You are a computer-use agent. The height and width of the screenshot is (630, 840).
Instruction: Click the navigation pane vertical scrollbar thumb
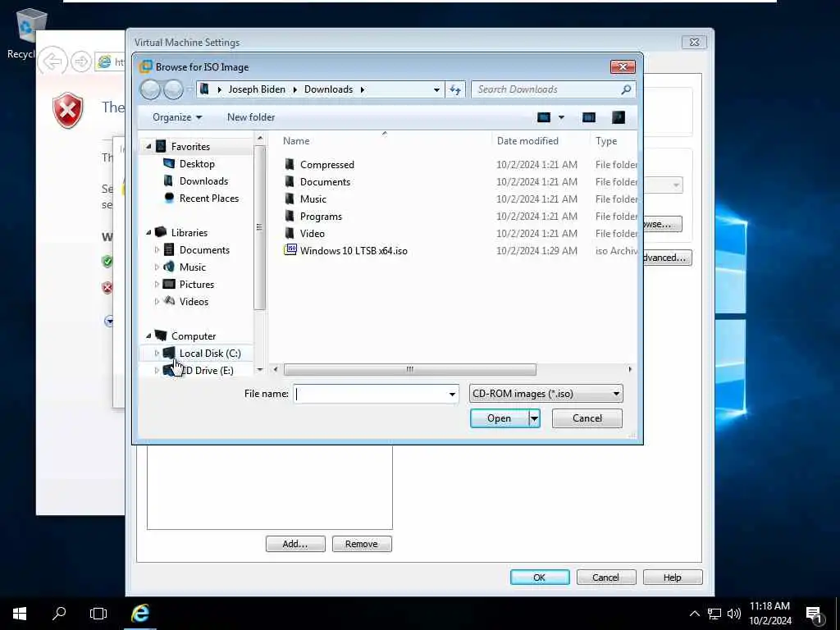click(x=260, y=227)
